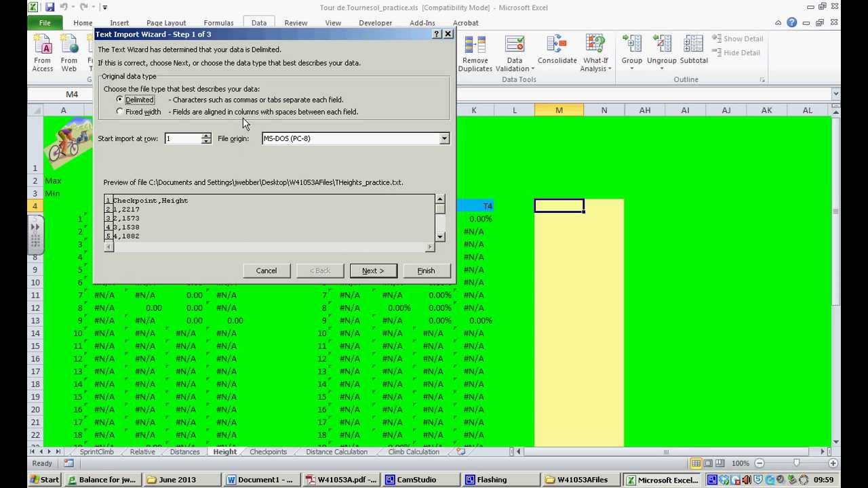The width and height of the screenshot is (868, 488).
Task: Click the insert worksheet icon
Action: coord(461,452)
